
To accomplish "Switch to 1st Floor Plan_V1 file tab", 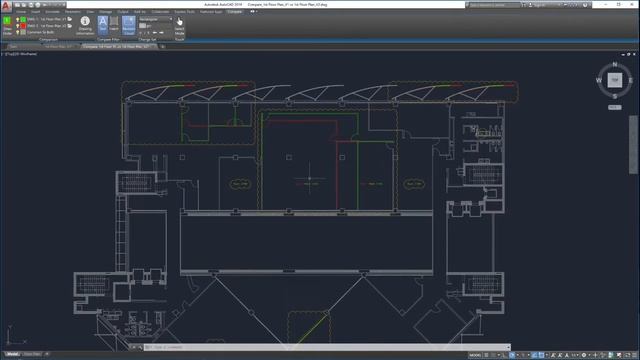I will [58, 47].
